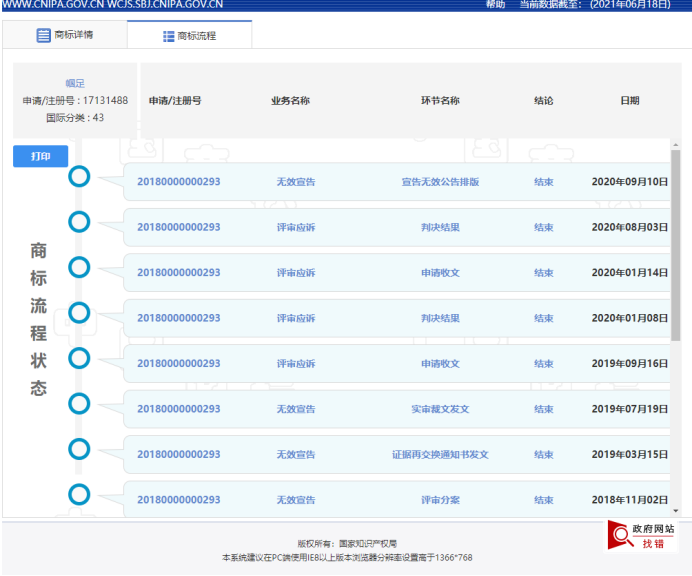Select timeline circle for 2019年03月15日 row
The image size is (692, 576).
pyautogui.click(x=79, y=449)
